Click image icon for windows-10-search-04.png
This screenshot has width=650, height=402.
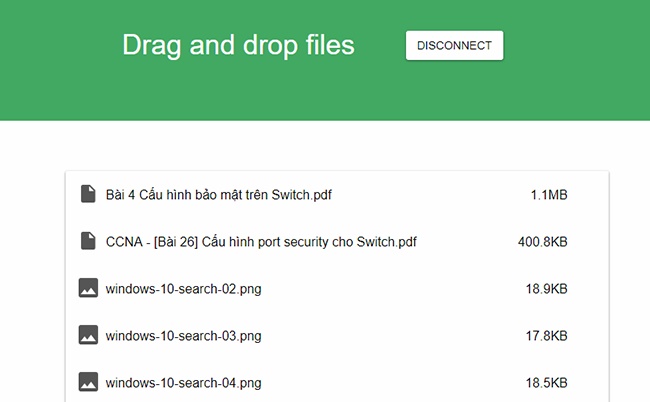(88, 382)
